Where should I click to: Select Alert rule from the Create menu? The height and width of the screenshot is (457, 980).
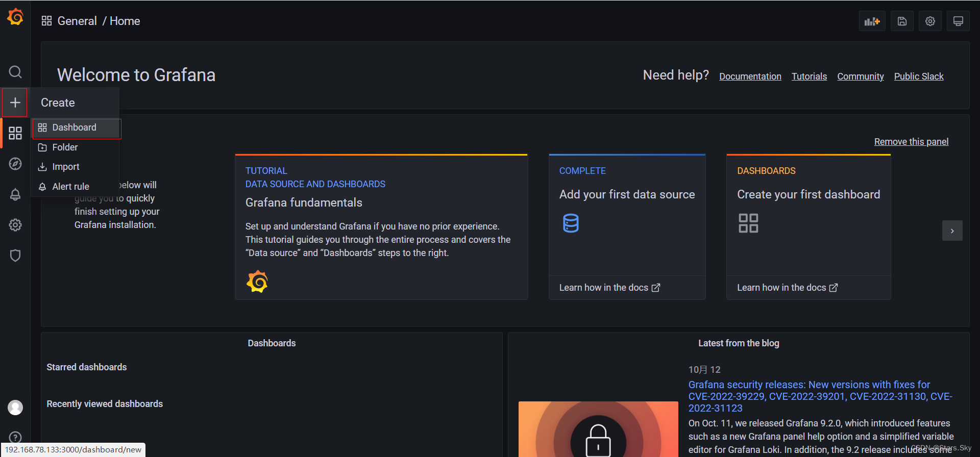75,187
